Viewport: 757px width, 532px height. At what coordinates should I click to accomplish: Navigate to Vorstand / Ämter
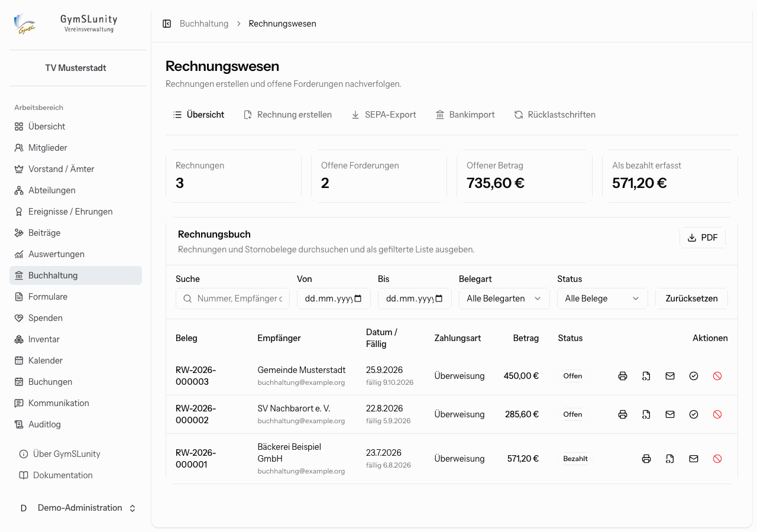pos(76,169)
